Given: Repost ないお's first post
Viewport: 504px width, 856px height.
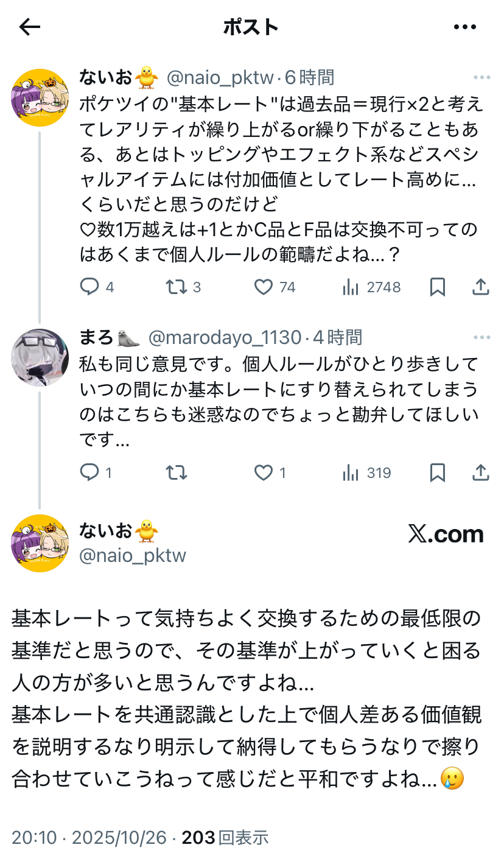Looking at the screenshot, I should pyautogui.click(x=177, y=287).
